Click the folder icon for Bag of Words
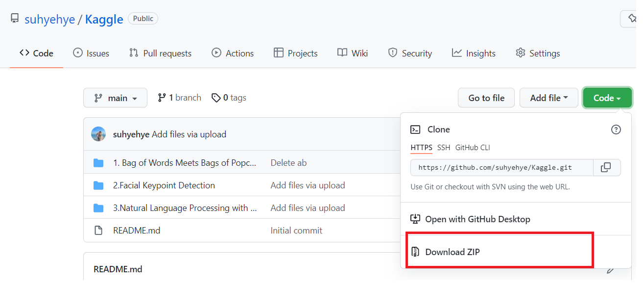Viewport: 644px width, 286px height. point(98,162)
